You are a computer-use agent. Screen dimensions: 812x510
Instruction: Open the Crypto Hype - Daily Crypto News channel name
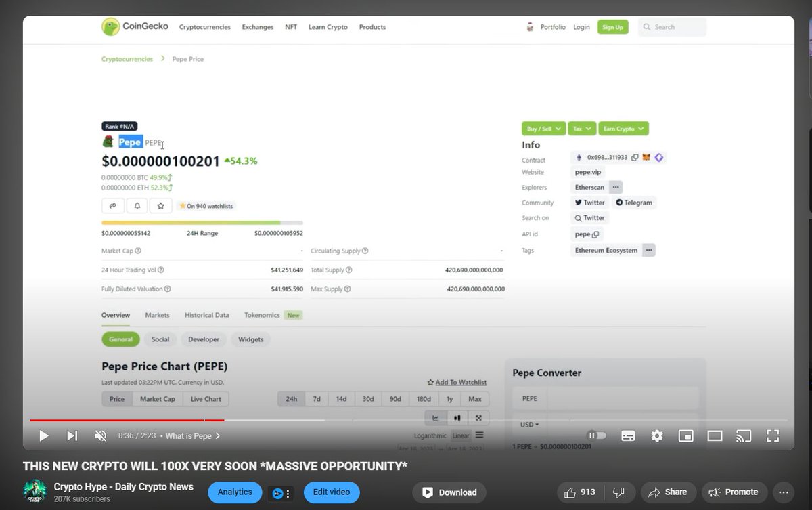click(124, 486)
